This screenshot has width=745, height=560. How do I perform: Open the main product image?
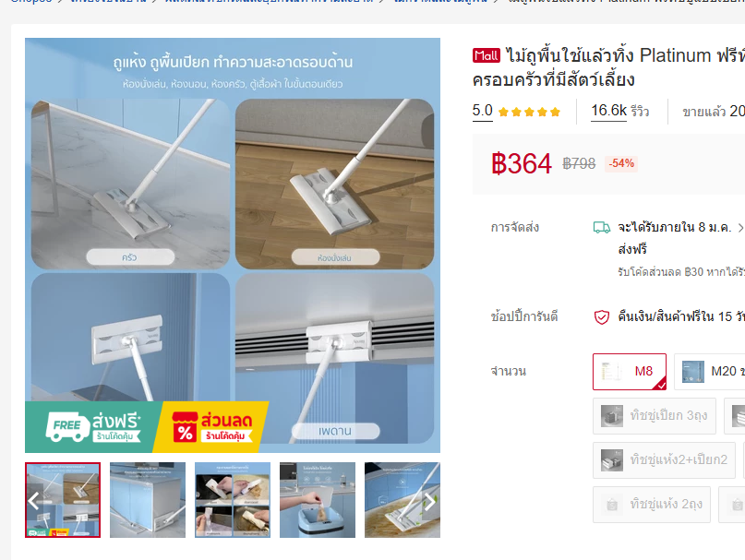[x=233, y=245]
